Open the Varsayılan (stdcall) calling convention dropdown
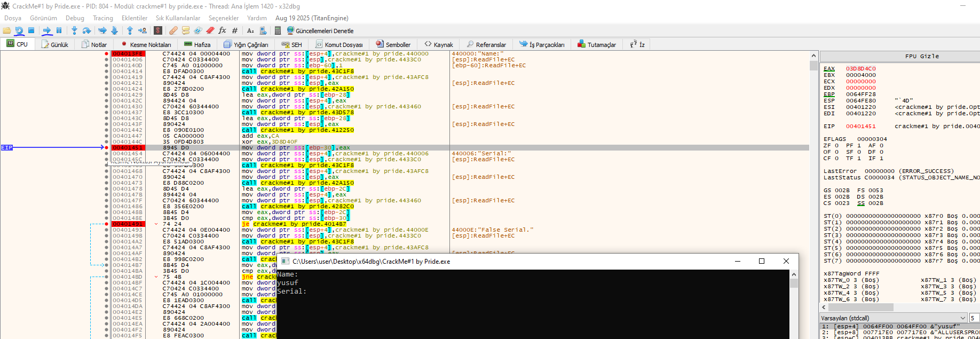The width and height of the screenshot is (980, 339). click(894, 318)
